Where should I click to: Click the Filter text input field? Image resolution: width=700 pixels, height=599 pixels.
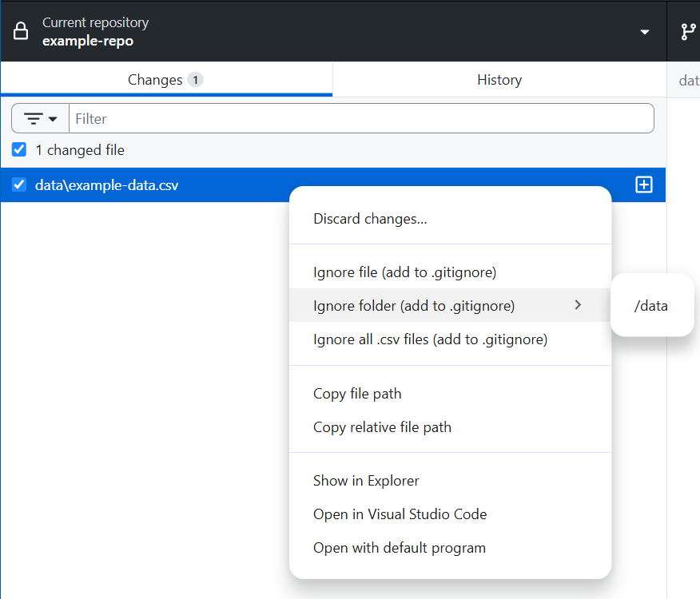(361, 118)
